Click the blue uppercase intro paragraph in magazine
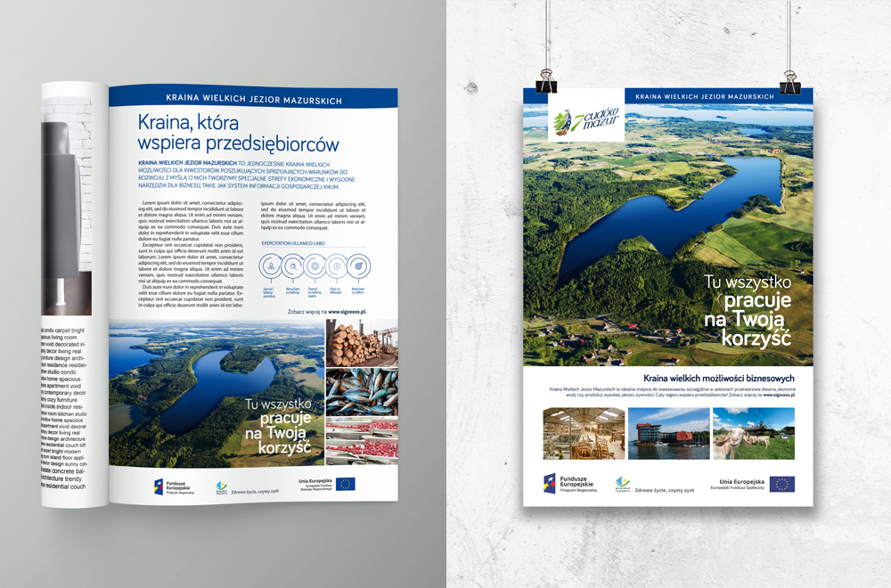891x588 pixels. click(x=247, y=175)
